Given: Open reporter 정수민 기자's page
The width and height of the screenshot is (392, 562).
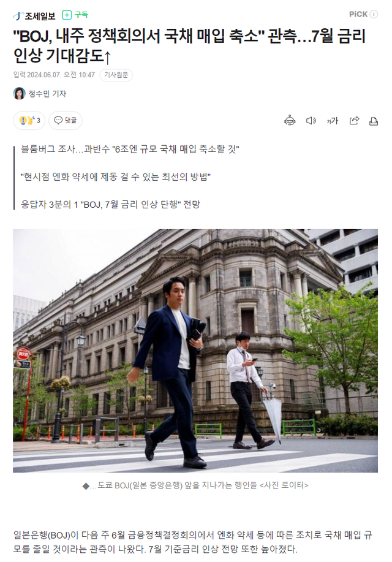Looking at the screenshot, I should pyautogui.click(x=47, y=94).
